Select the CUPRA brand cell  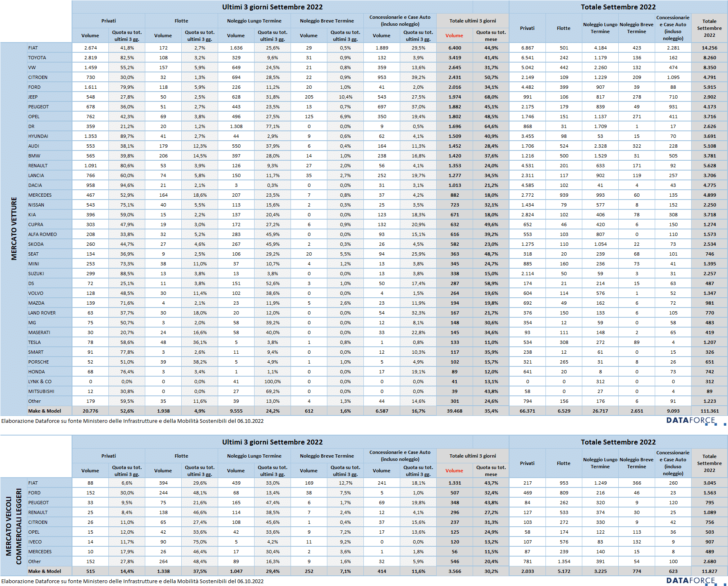(x=50, y=225)
